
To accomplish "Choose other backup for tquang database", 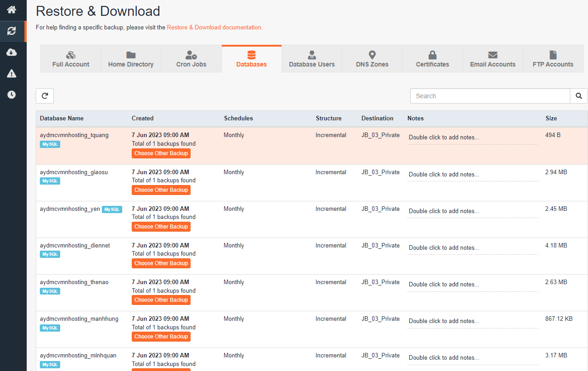I will click(x=161, y=153).
